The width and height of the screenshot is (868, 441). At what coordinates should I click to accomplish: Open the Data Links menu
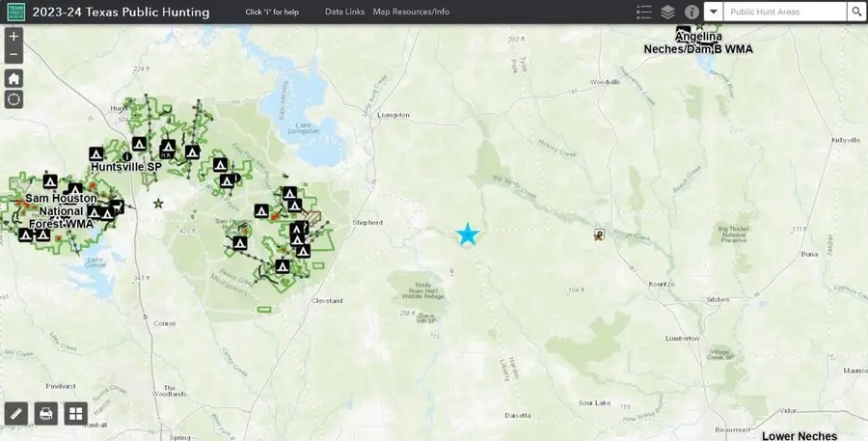pos(344,12)
